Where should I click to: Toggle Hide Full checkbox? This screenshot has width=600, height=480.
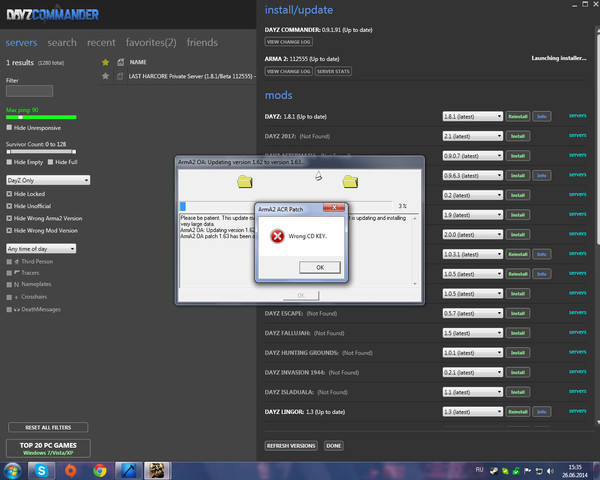tap(50, 162)
